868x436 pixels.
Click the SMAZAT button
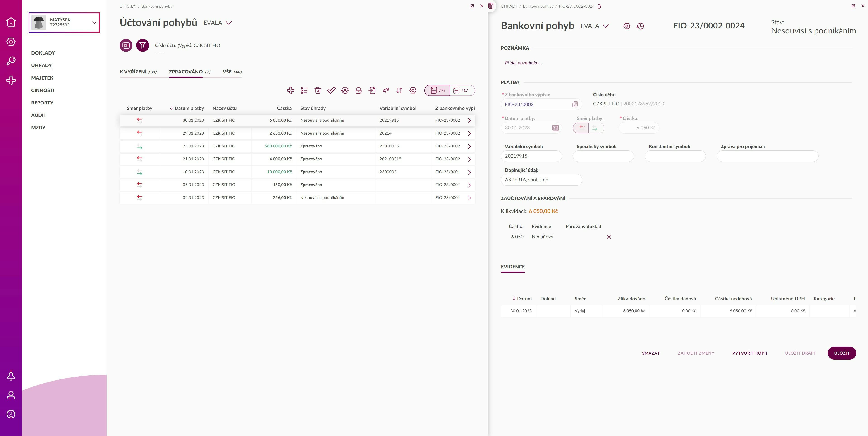coord(651,353)
